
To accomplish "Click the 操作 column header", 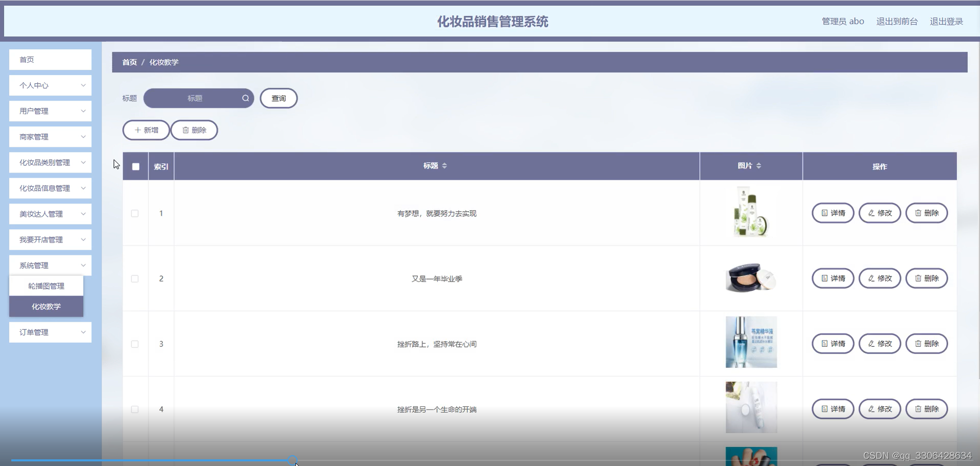I will [880, 166].
